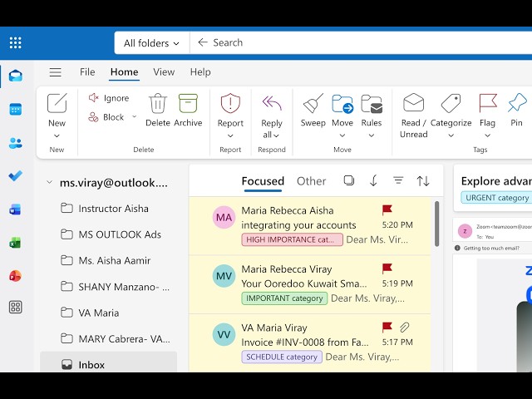The image size is (532, 399).
Task: Pin the selected message
Action: [517, 110]
